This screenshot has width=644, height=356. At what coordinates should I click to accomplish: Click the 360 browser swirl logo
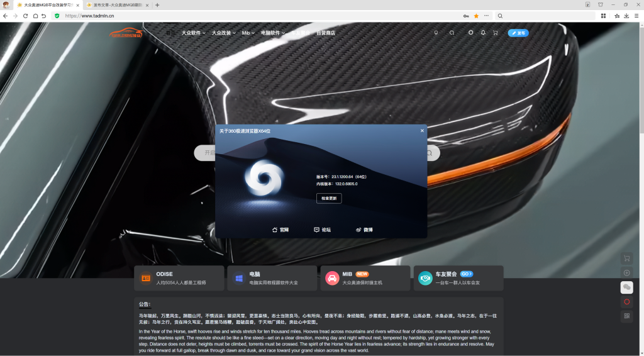point(264,178)
